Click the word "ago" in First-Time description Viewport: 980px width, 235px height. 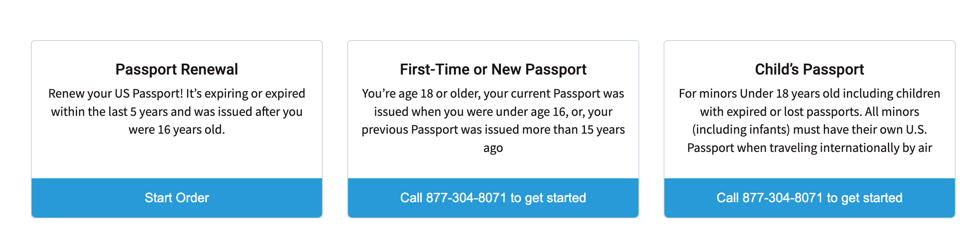click(493, 148)
